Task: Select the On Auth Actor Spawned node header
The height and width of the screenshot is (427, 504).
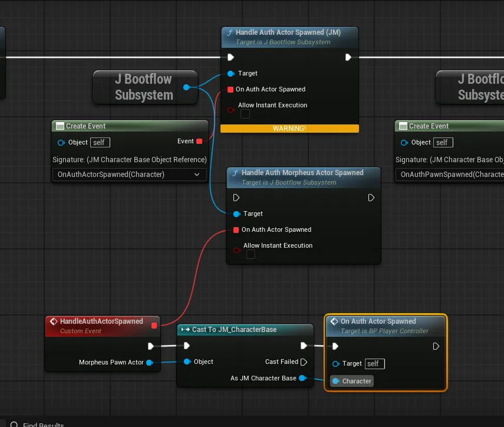Action: click(x=378, y=321)
